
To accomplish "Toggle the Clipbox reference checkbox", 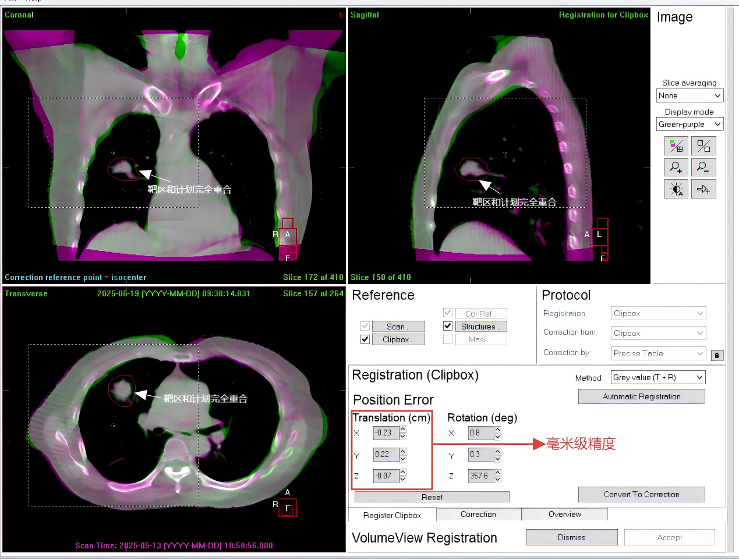I will click(365, 339).
